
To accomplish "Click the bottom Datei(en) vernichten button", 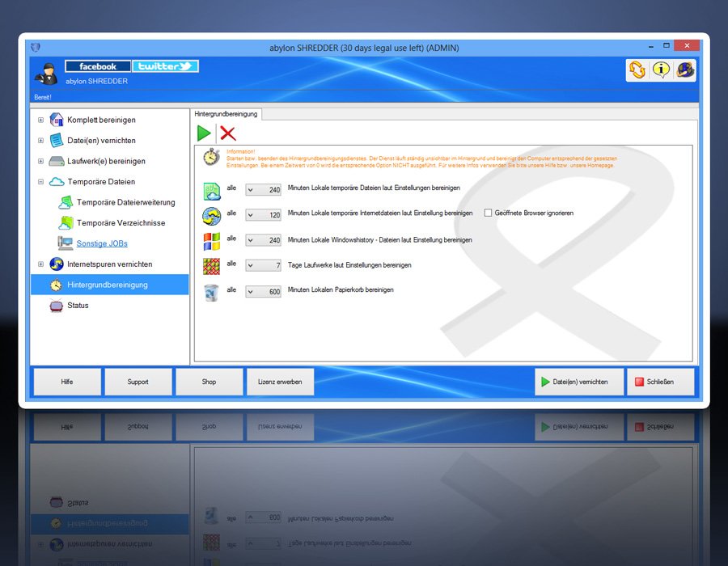I will [579, 382].
